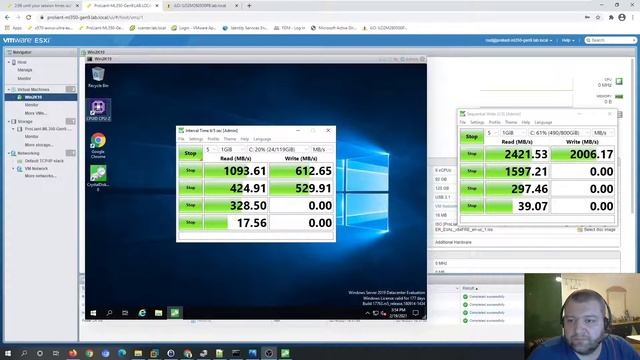Click the 2421.53 read result bar

click(517, 154)
